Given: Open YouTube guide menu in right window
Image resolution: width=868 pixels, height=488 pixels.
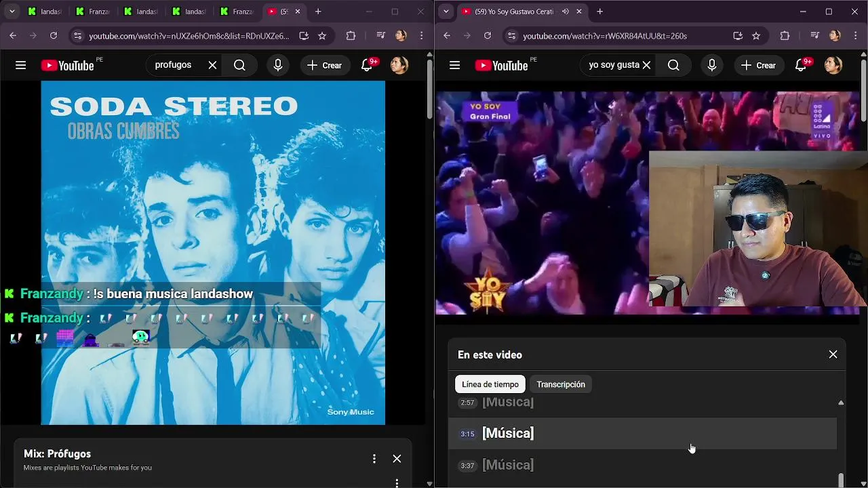Looking at the screenshot, I should pos(454,65).
